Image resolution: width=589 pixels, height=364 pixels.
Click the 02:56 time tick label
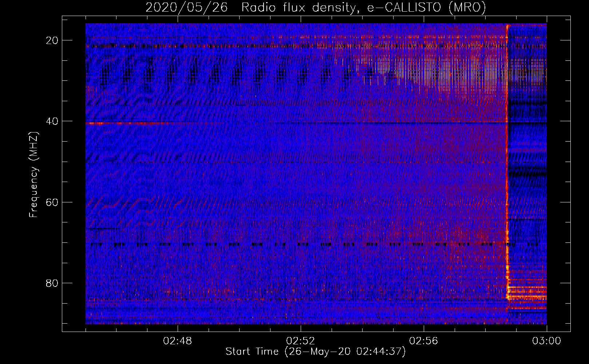click(424, 341)
